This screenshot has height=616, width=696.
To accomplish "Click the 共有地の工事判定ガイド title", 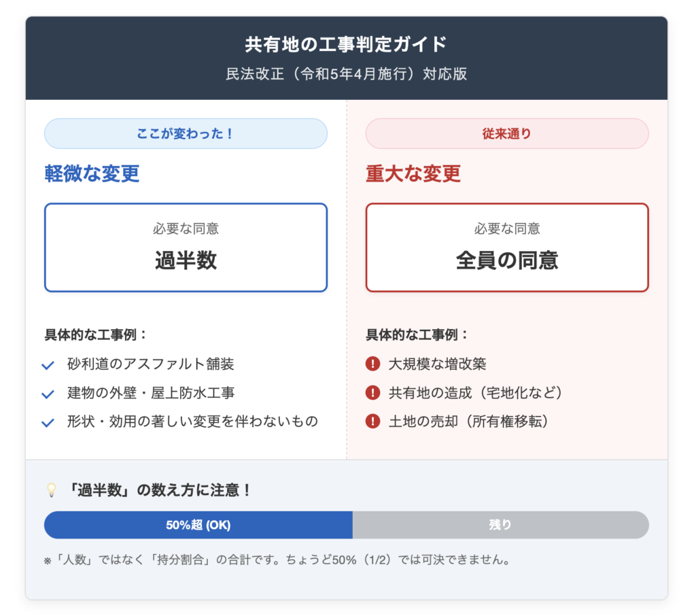I will tap(347, 45).
